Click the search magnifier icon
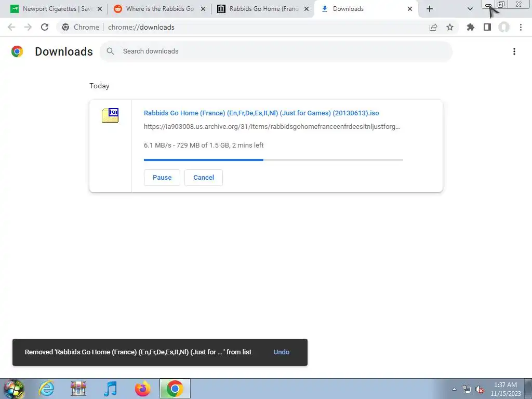Screen dimensions: 532x399 (x=110, y=51)
